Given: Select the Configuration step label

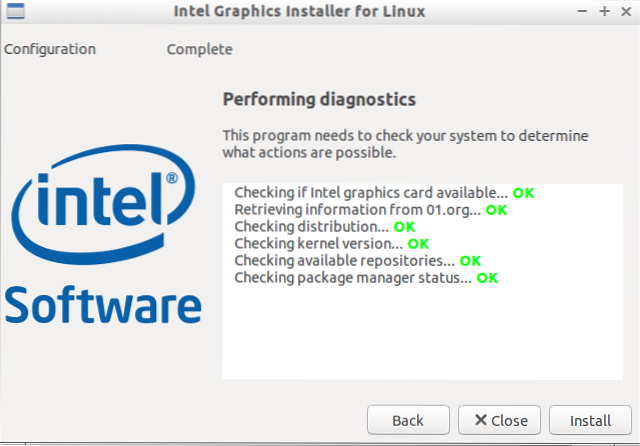Looking at the screenshot, I should click(50, 49).
